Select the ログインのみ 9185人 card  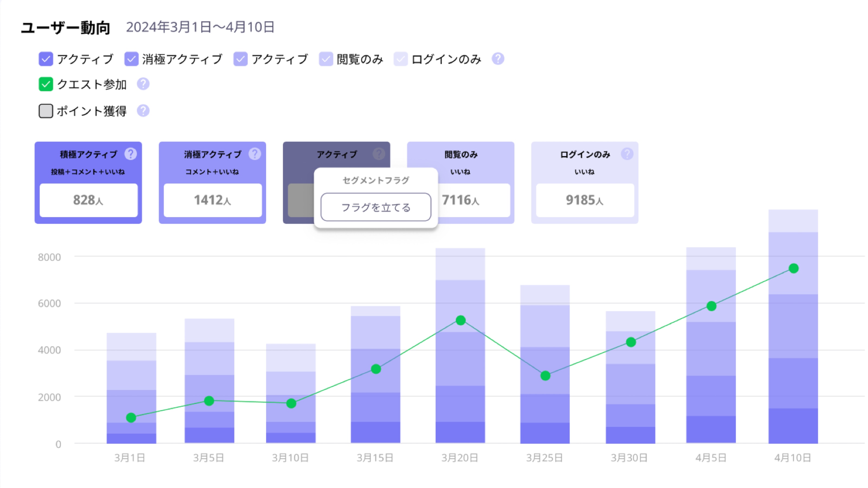585,183
